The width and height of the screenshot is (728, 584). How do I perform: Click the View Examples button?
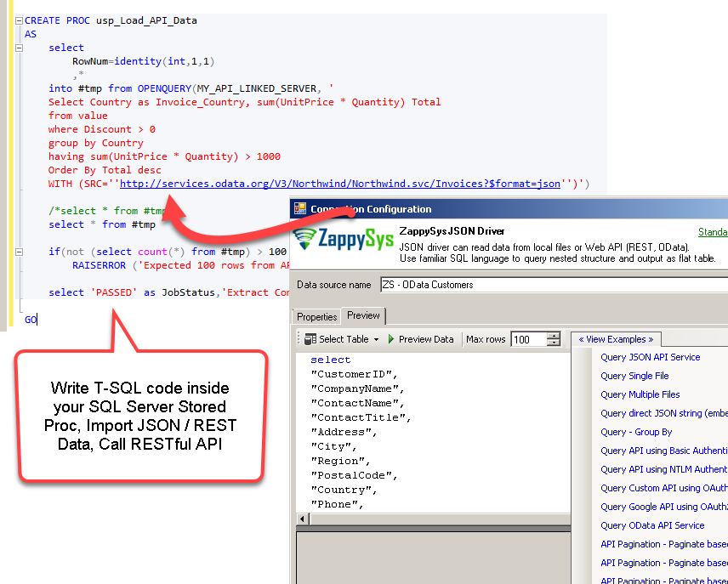[x=616, y=339]
